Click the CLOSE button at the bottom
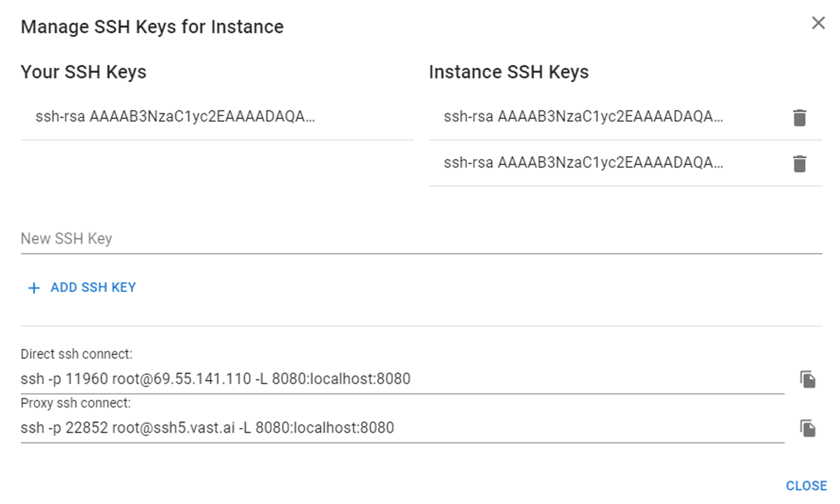Screen dimensions: 840x504 click(x=806, y=486)
